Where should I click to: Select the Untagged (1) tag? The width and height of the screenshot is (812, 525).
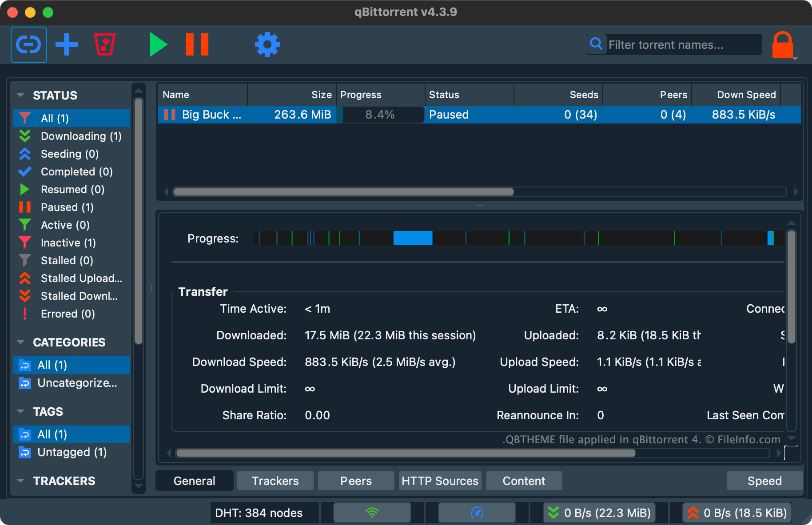(72, 452)
